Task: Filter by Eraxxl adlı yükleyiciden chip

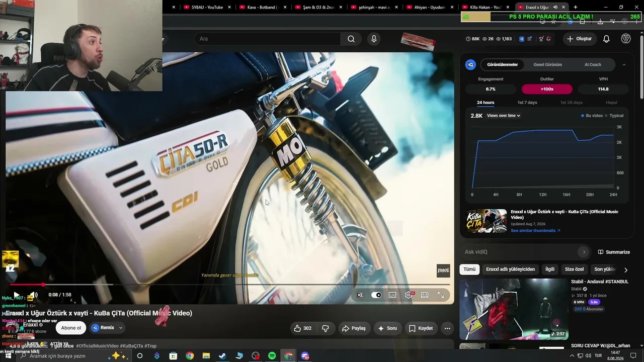Action: click(510, 269)
